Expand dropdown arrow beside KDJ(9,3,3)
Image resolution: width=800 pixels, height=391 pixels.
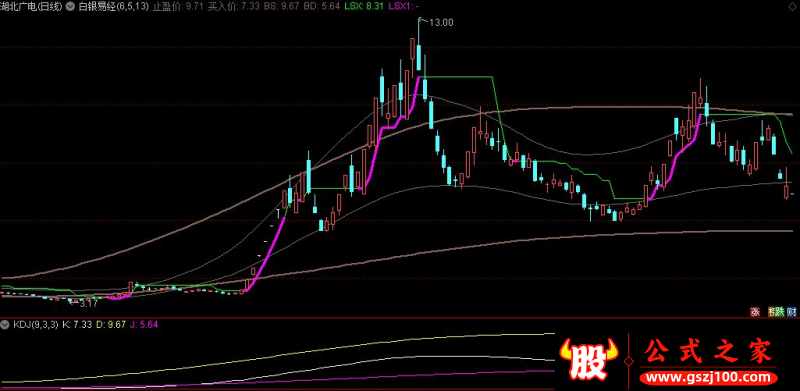pyautogui.click(x=6, y=324)
